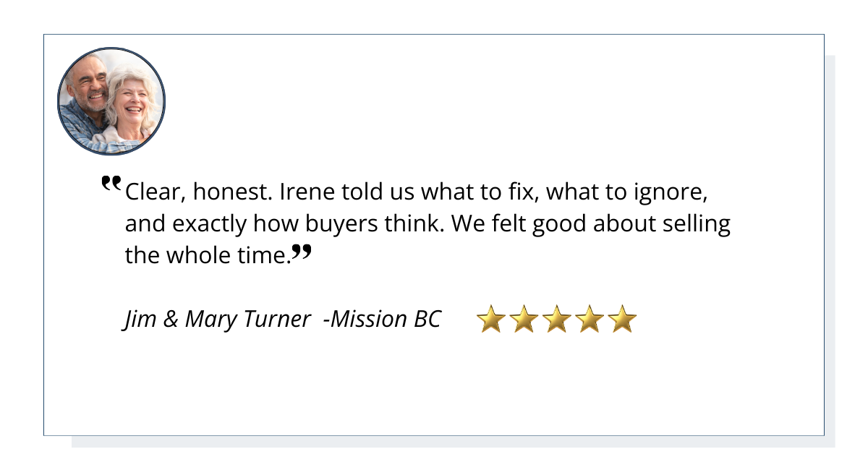This screenshot has height=470, width=868.
Task: Open the circular couple profile photo
Action: pyautogui.click(x=111, y=101)
